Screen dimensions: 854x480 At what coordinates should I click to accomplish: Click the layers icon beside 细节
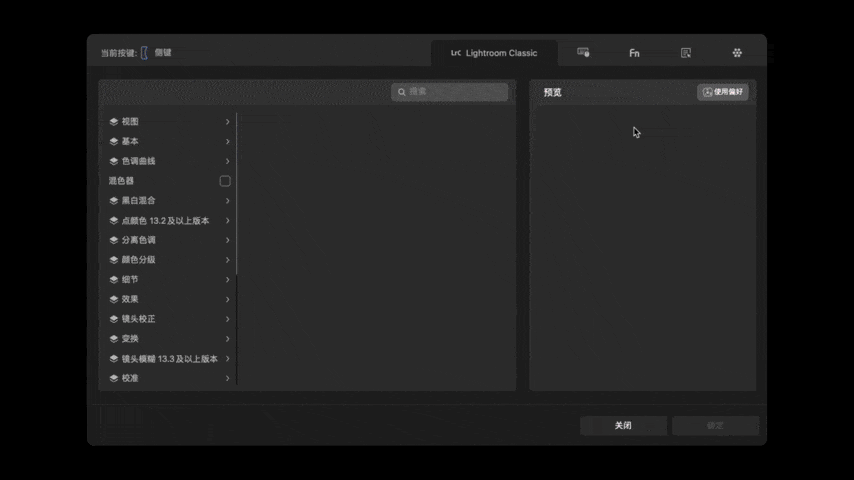click(114, 280)
